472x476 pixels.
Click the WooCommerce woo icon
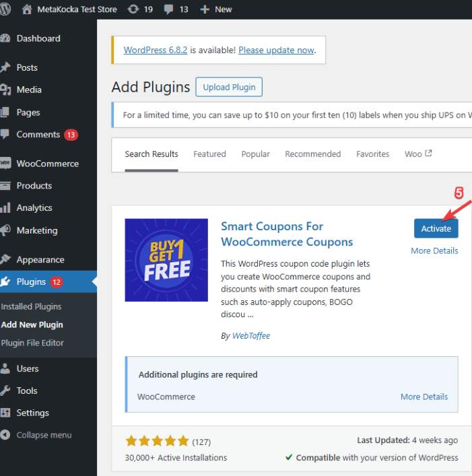[5, 164]
